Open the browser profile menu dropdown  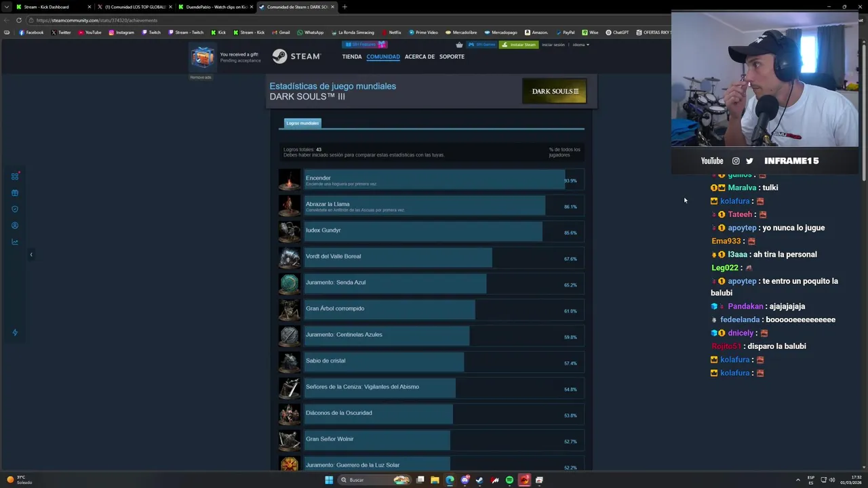pos(7,7)
